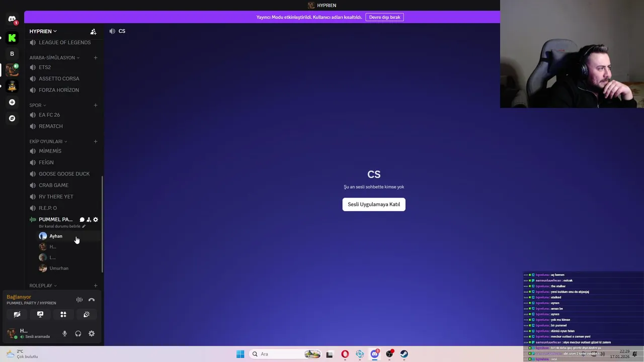Toggle camera on or off
644x362 pixels.
click(x=17, y=314)
